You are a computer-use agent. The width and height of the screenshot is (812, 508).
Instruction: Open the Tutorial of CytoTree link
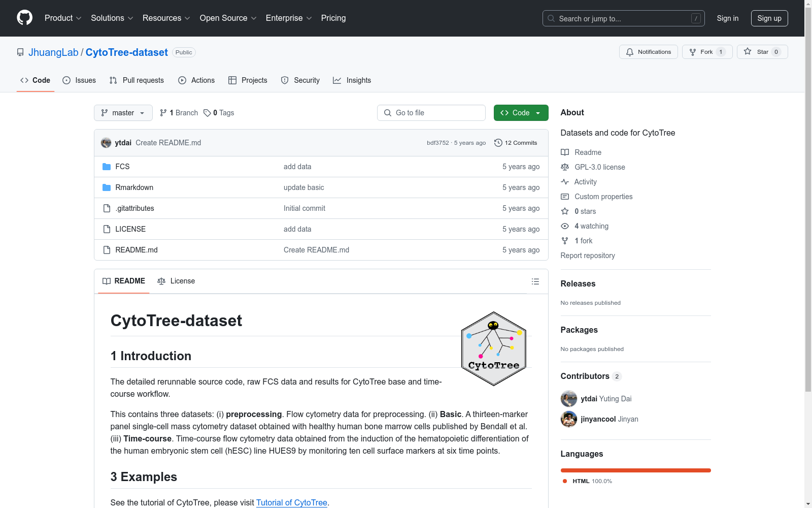(292, 502)
